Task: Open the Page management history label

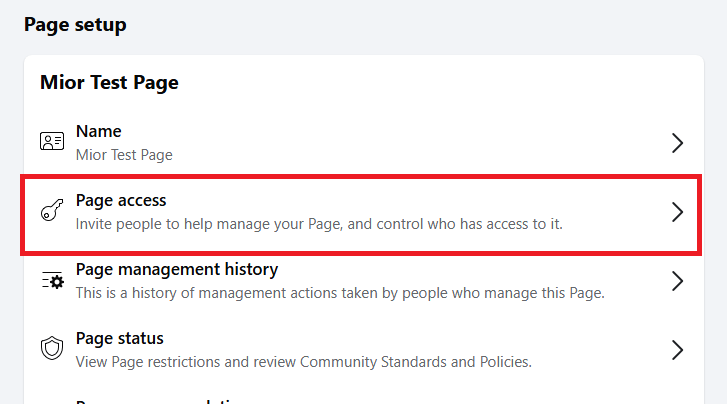Action: pyautogui.click(x=177, y=269)
